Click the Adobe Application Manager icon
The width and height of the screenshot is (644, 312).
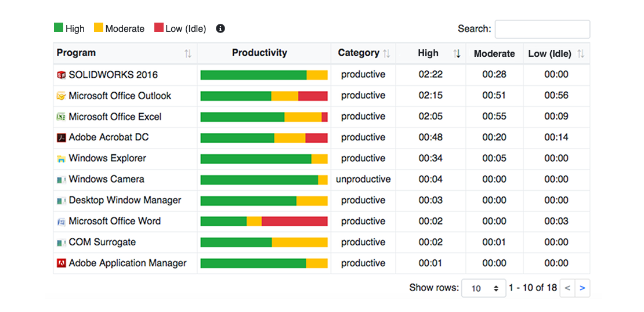pos(61,263)
